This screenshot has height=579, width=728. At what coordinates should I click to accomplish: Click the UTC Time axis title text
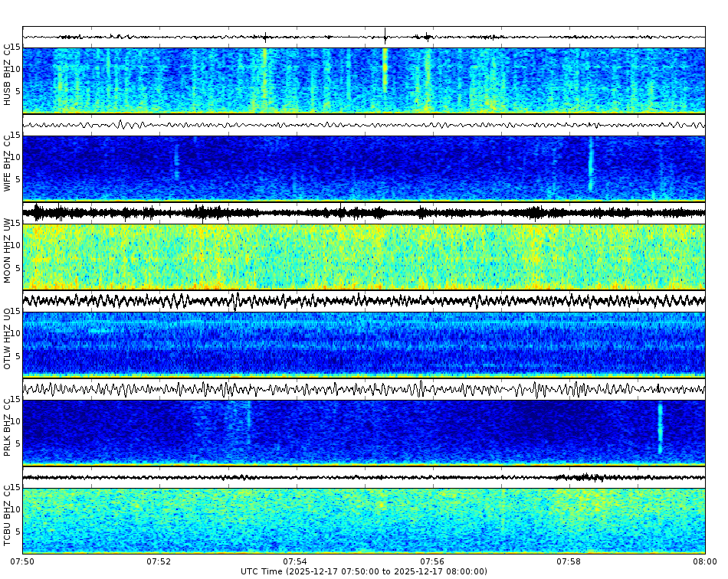tap(363, 571)
